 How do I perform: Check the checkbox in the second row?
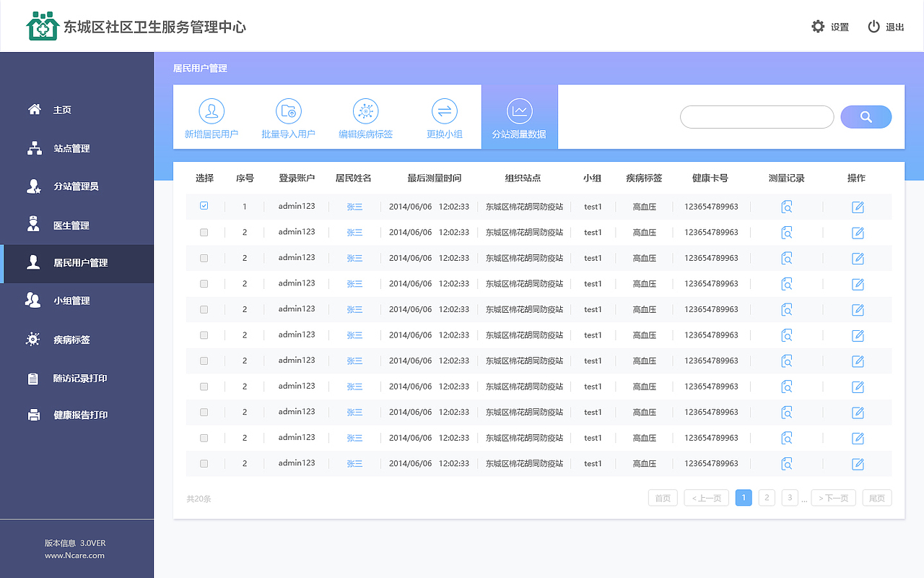pos(204,232)
